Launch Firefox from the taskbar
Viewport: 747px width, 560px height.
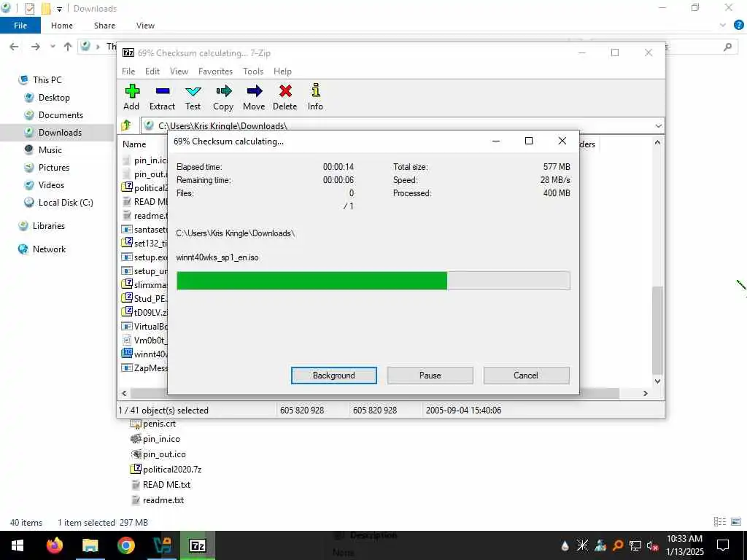coord(54,545)
